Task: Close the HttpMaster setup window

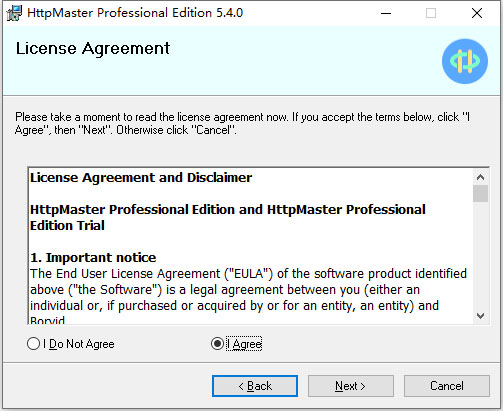Action: tap(477, 13)
